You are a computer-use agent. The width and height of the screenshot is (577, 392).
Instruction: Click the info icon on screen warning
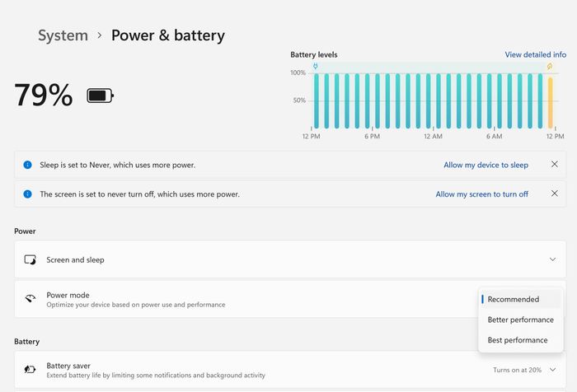coord(27,194)
